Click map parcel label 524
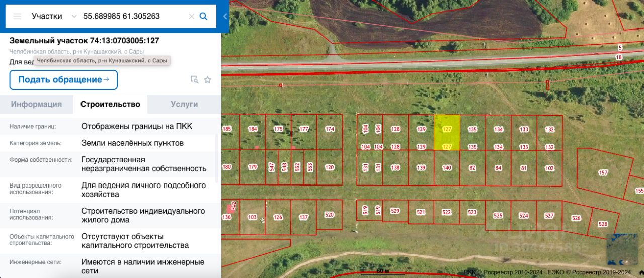The height and width of the screenshot is (278, 644). pyautogui.click(x=524, y=215)
